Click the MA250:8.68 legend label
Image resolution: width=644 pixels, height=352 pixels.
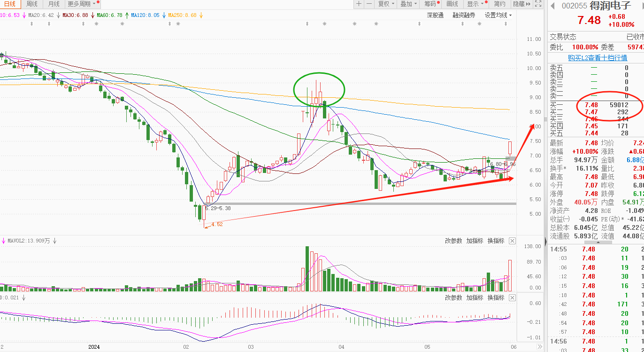point(183,15)
